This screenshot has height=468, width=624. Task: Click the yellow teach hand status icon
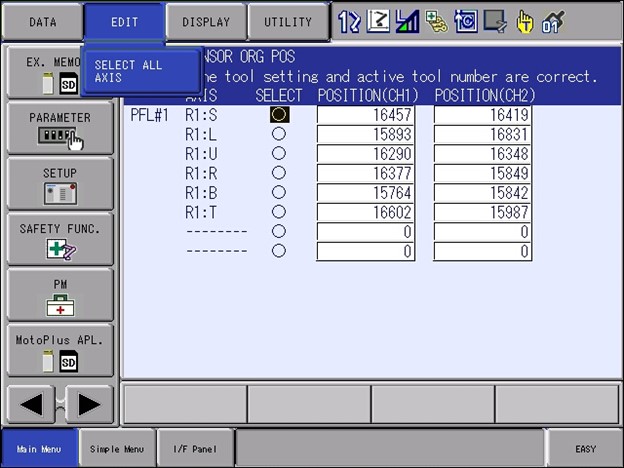click(524, 21)
